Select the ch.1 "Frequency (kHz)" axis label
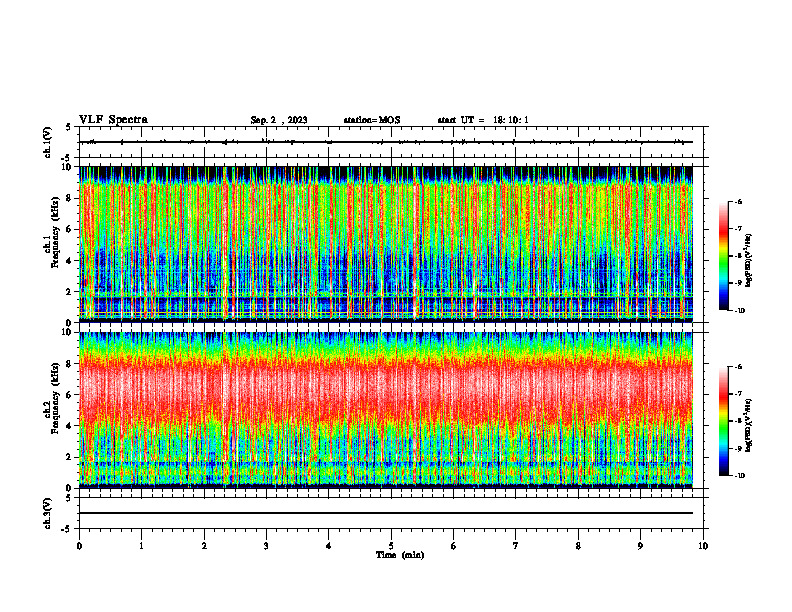 (56, 234)
